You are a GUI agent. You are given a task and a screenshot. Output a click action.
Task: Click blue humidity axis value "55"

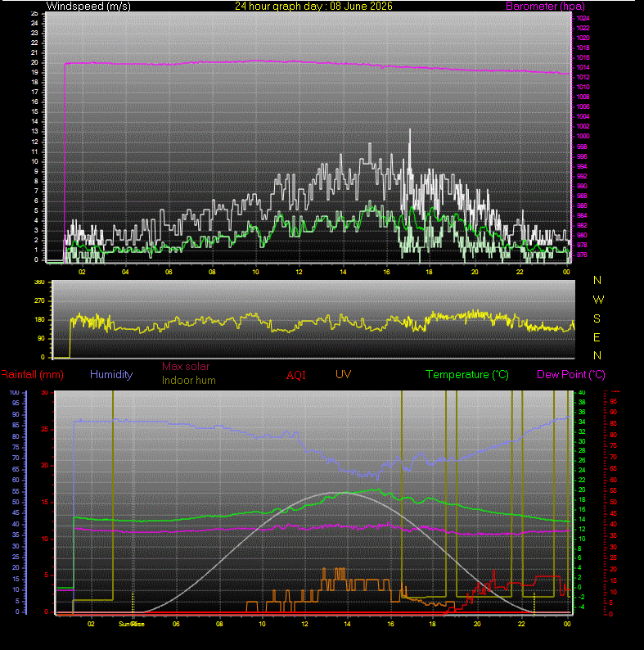click(x=16, y=491)
